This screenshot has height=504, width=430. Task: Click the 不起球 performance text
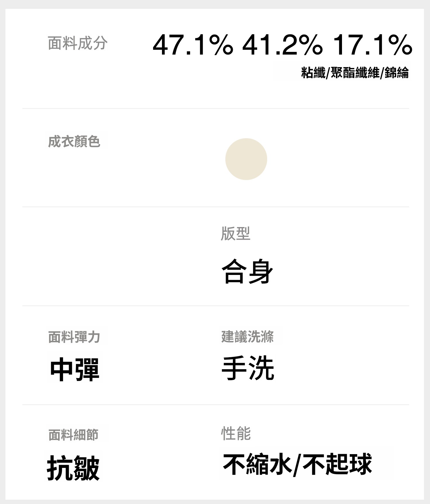(x=337, y=464)
